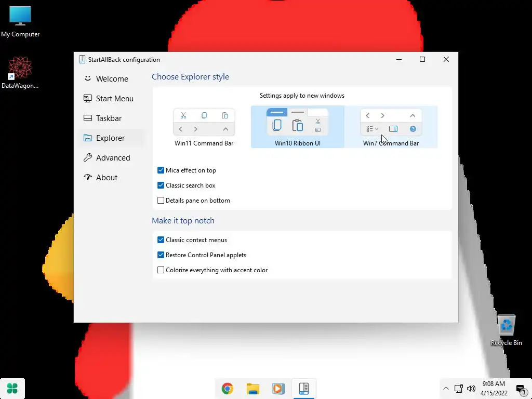Click the Explorer folder sidebar icon

(x=87, y=138)
